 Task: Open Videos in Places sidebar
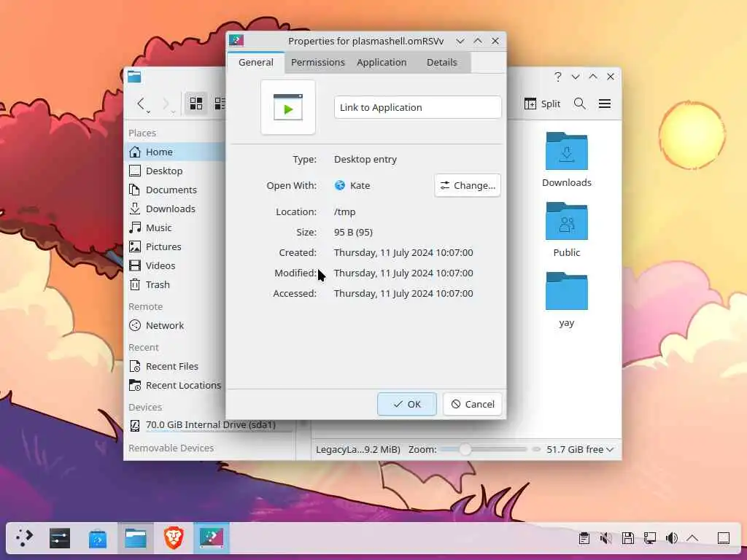174,265
